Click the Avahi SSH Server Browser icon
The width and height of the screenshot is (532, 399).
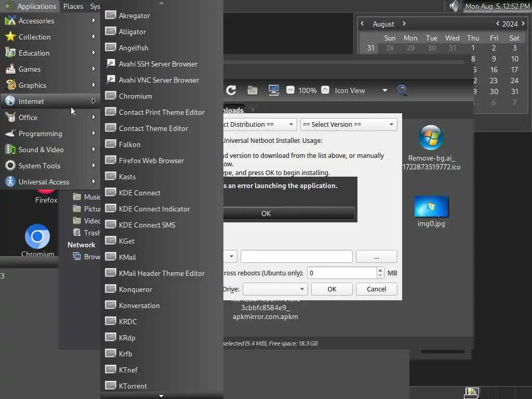coord(111,63)
